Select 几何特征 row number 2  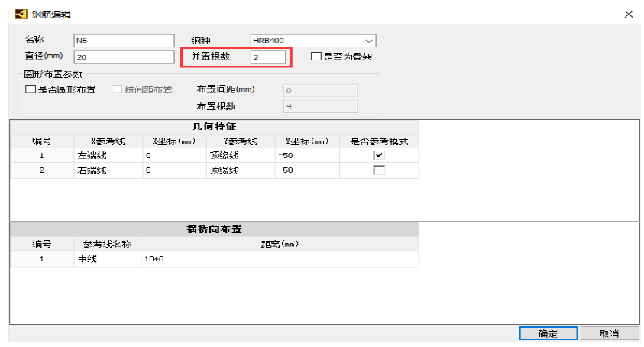[x=42, y=170]
